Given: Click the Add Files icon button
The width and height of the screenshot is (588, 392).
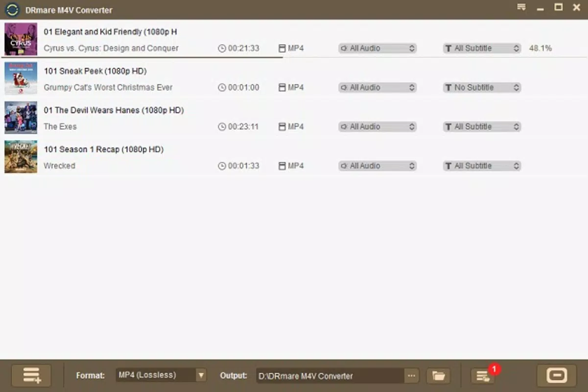Looking at the screenshot, I should pyautogui.click(x=32, y=375).
